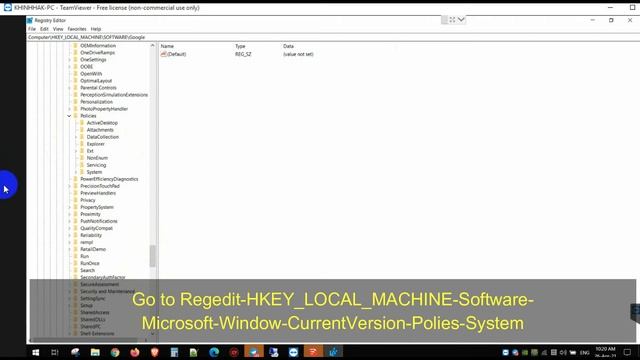Select the Reliability key
This screenshot has width=640, height=360.
coord(91,235)
